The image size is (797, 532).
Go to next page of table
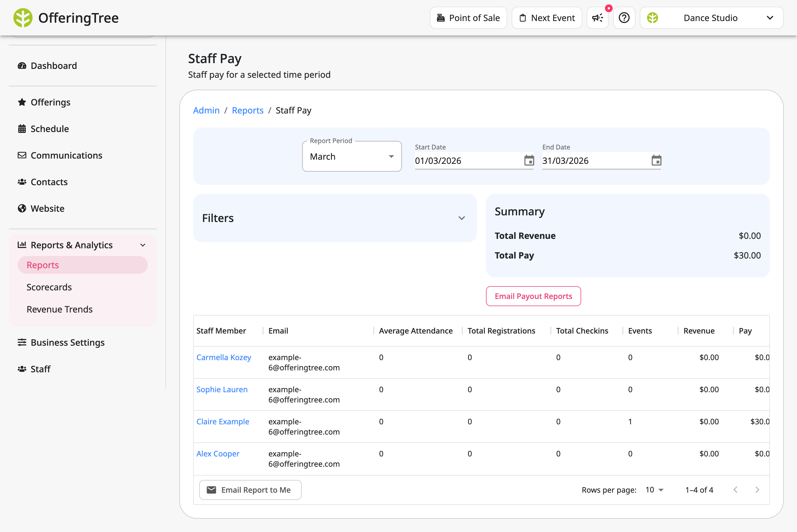tap(757, 490)
